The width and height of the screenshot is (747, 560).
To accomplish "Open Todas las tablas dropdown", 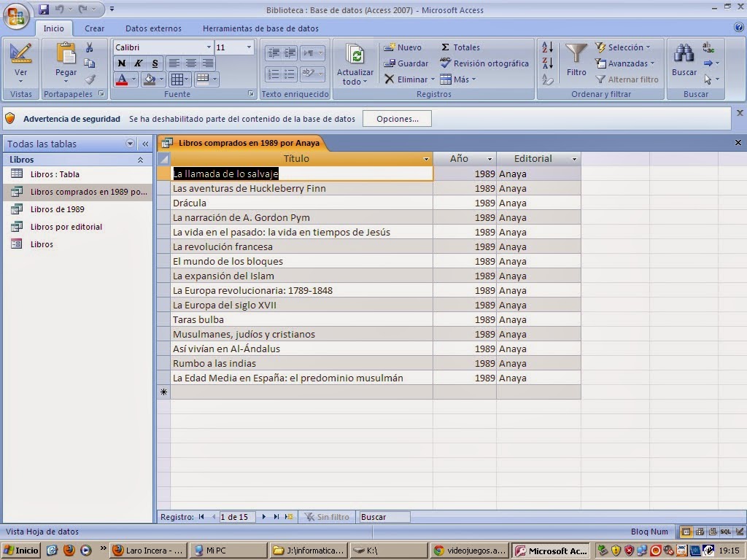I will [130, 144].
